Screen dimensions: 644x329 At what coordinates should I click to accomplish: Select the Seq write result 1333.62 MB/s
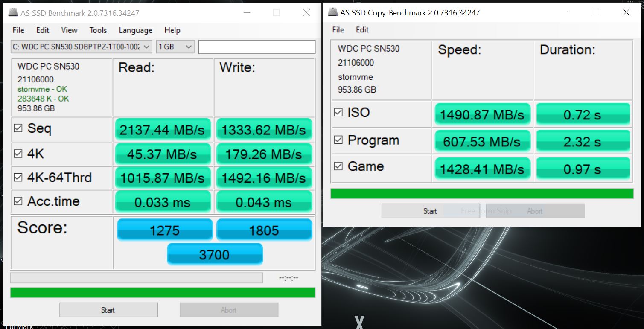(x=264, y=130)
